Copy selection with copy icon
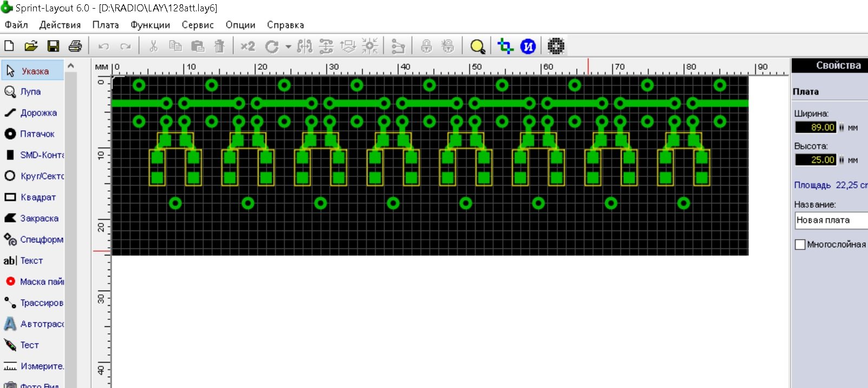This screenshot has height=388, width=868. point(175,46)
